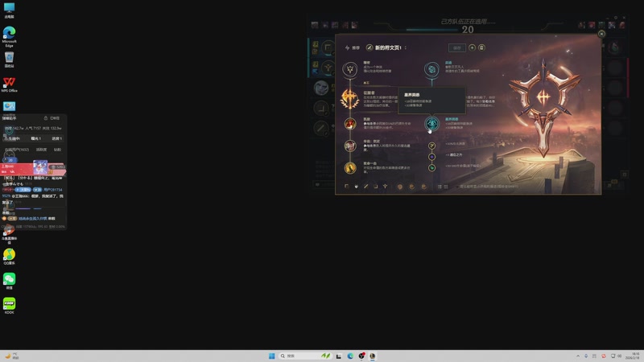The height and width of the screenshot is (362, 644).
Task: Click League of Legends taskbar icon
Action: coord(373,356)
